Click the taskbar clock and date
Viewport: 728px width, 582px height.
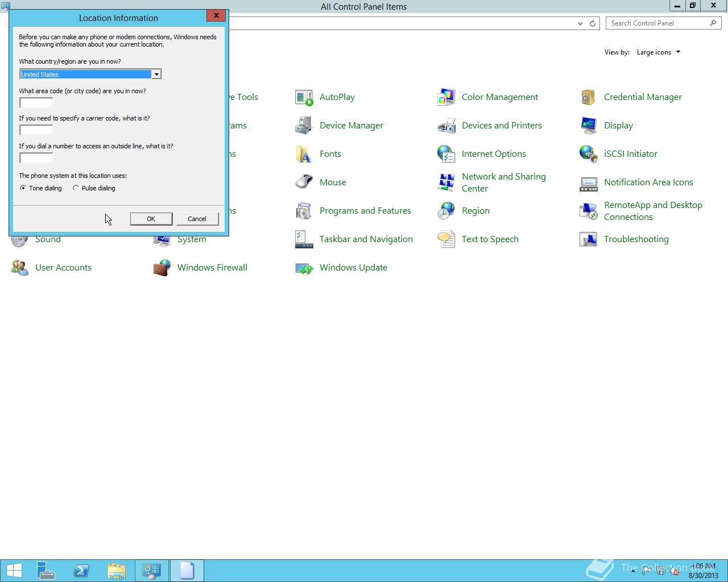coord(704,571)
